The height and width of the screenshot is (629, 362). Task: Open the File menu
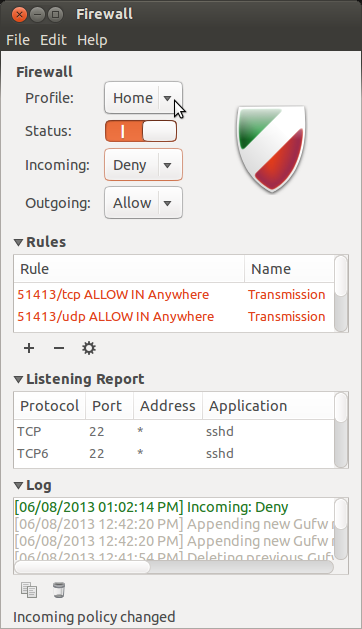(18, 40)
